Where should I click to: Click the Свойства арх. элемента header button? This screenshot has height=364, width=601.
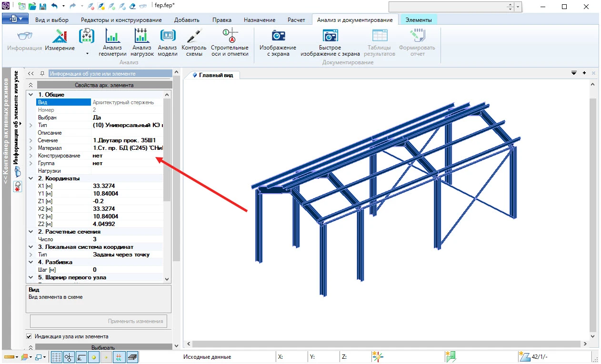(104, 85)
